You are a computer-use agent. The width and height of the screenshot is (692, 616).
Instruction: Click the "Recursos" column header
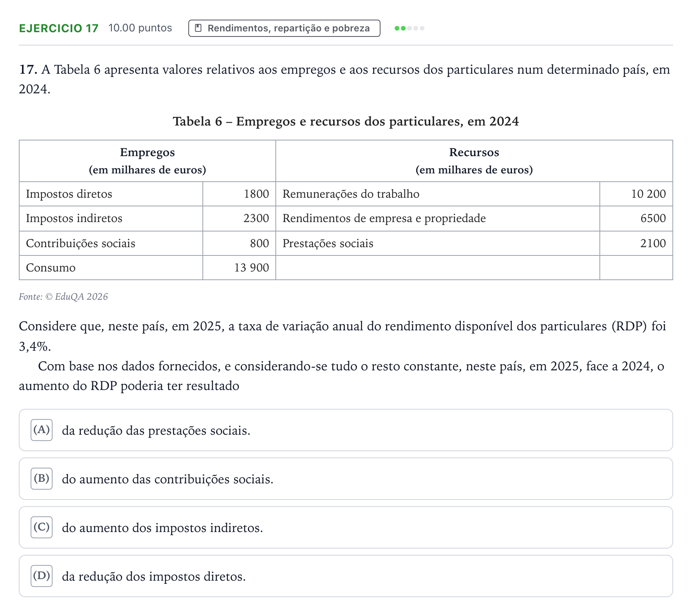click(474, 161)
